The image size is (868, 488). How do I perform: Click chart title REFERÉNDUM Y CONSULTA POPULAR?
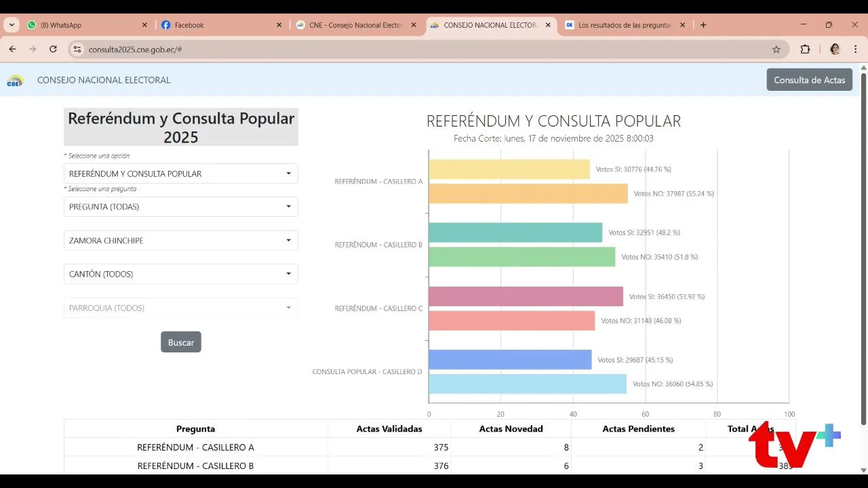click(553, 121)
